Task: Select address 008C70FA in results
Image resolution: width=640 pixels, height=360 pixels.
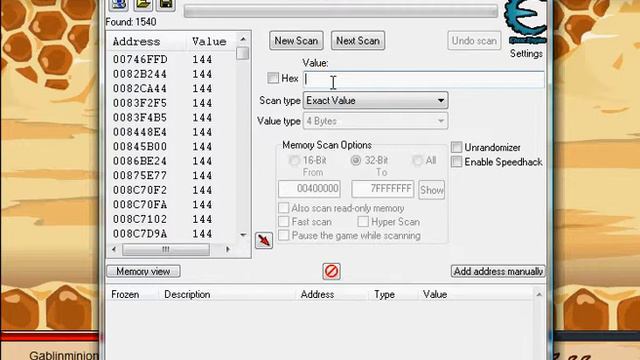Action: [x=140, y=204]
